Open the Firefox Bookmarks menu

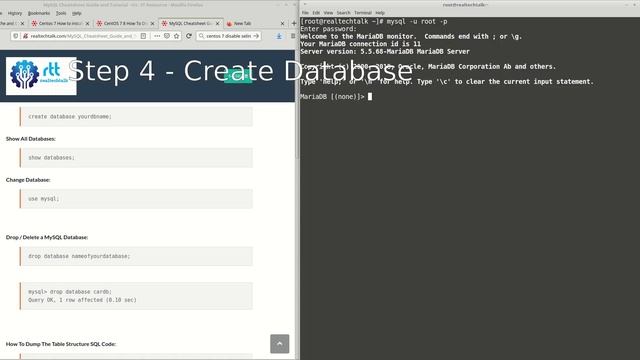tap(39, 13)
